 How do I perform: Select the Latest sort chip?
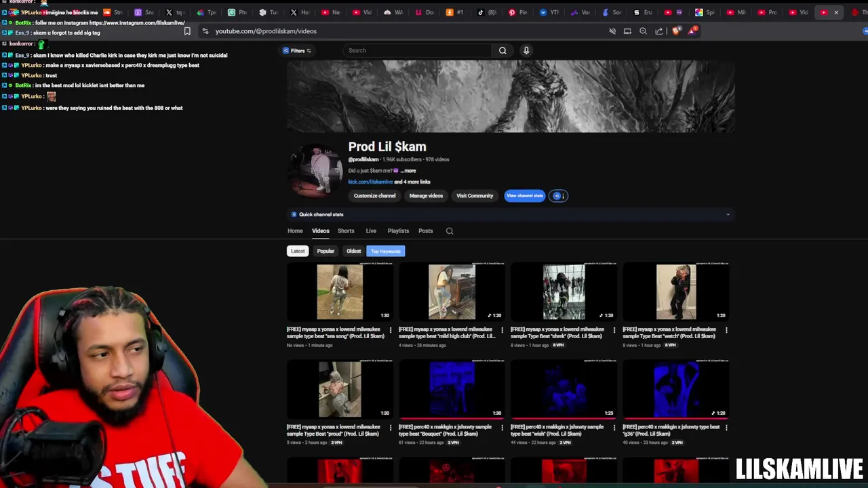298,251
